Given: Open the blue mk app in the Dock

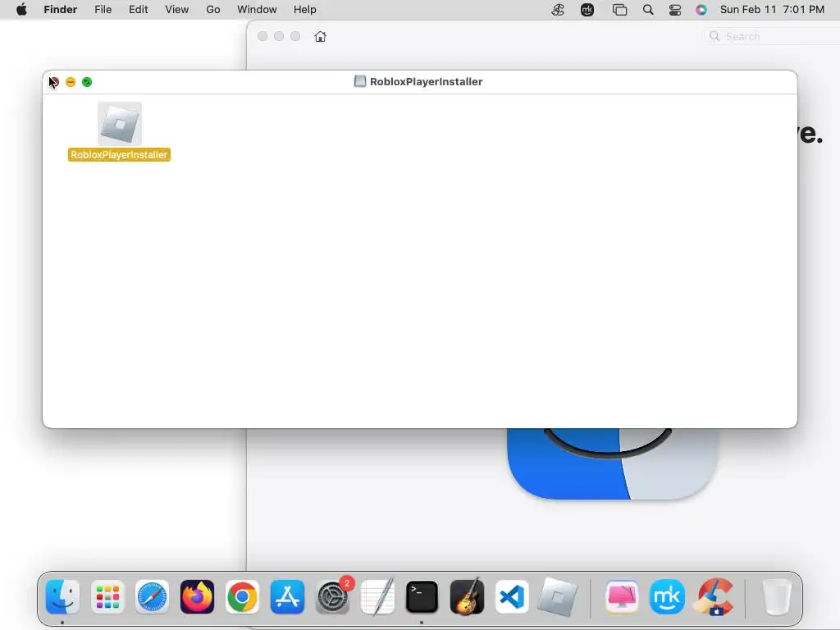Looking at the screenshot, I should [x=667, y=597].
